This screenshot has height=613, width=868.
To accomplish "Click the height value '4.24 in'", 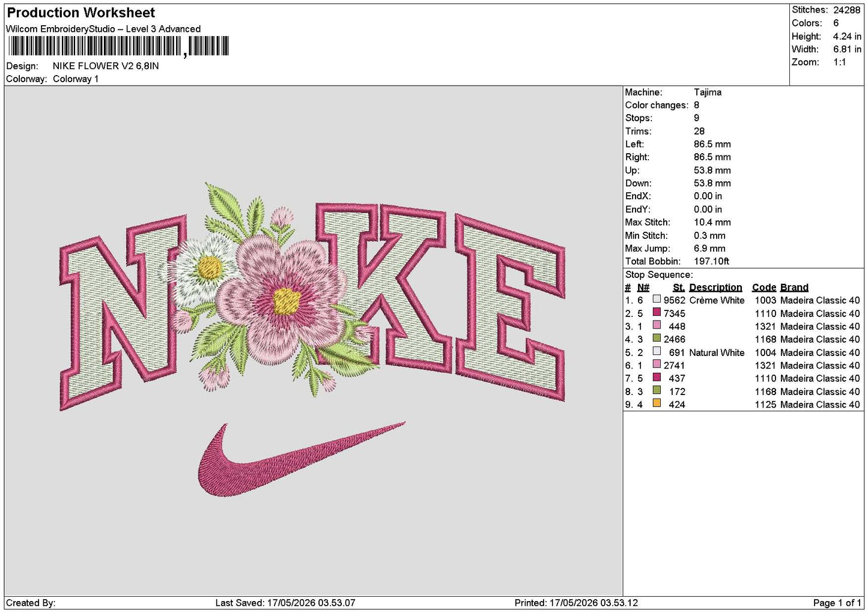I will 847,36.
